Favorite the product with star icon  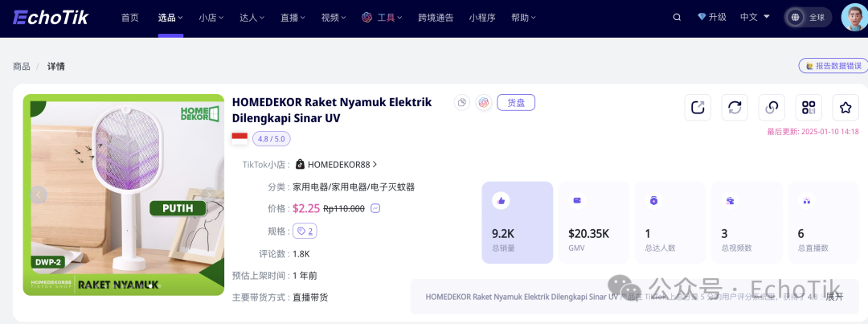click(x=845, y=107)
